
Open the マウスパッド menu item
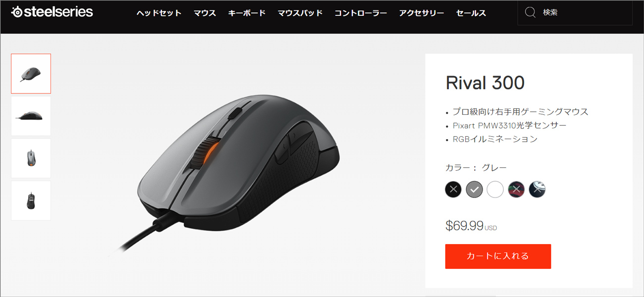300,13
